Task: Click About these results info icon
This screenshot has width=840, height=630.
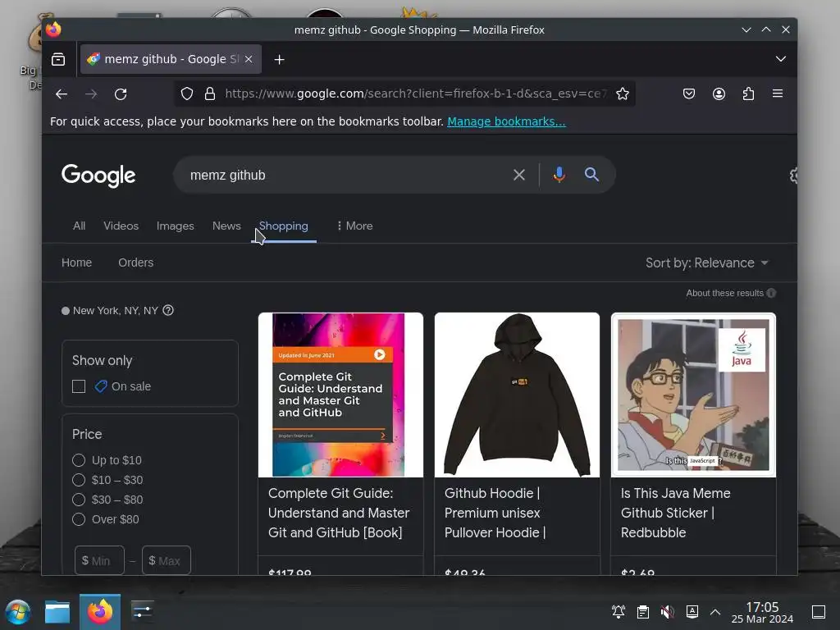Action: tap(771, 293)
